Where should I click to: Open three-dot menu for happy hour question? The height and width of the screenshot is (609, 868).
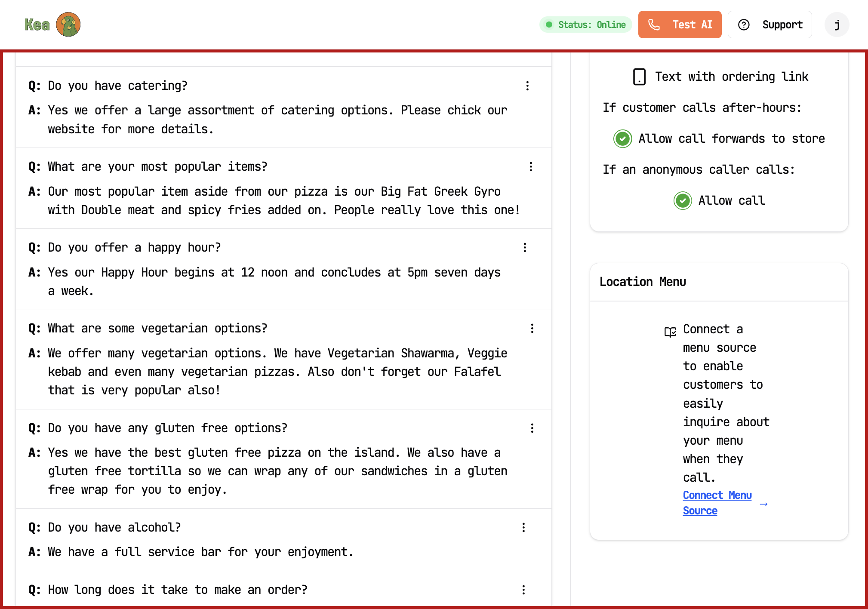tap(525, 248)
